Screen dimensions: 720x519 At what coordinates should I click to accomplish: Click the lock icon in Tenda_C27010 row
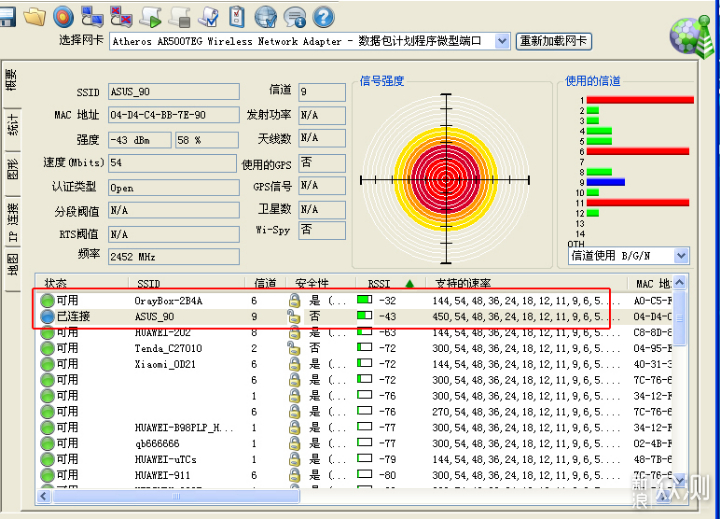coord(294,348)
